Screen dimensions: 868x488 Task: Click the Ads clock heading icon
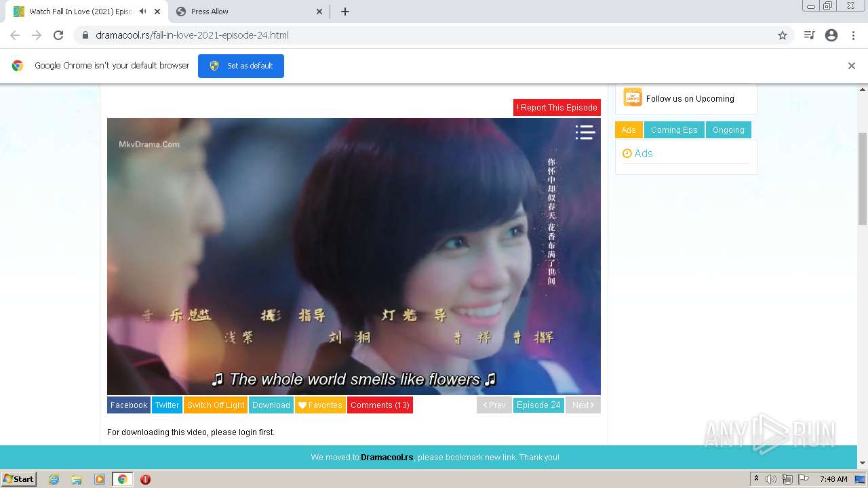tap(627, 154)
